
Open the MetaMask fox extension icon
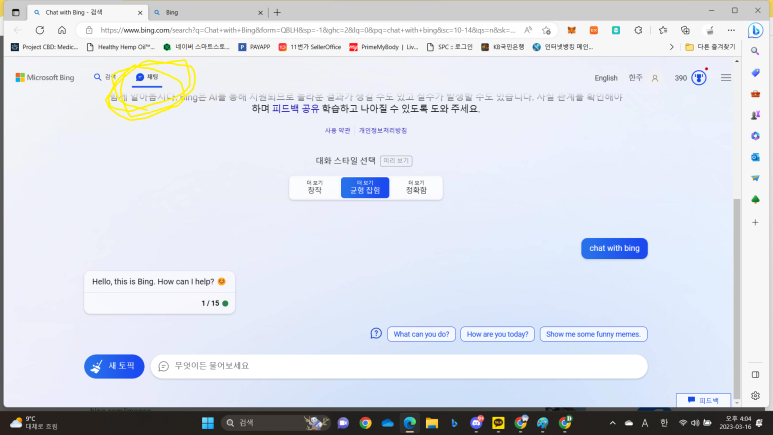(x=571, y=30)
